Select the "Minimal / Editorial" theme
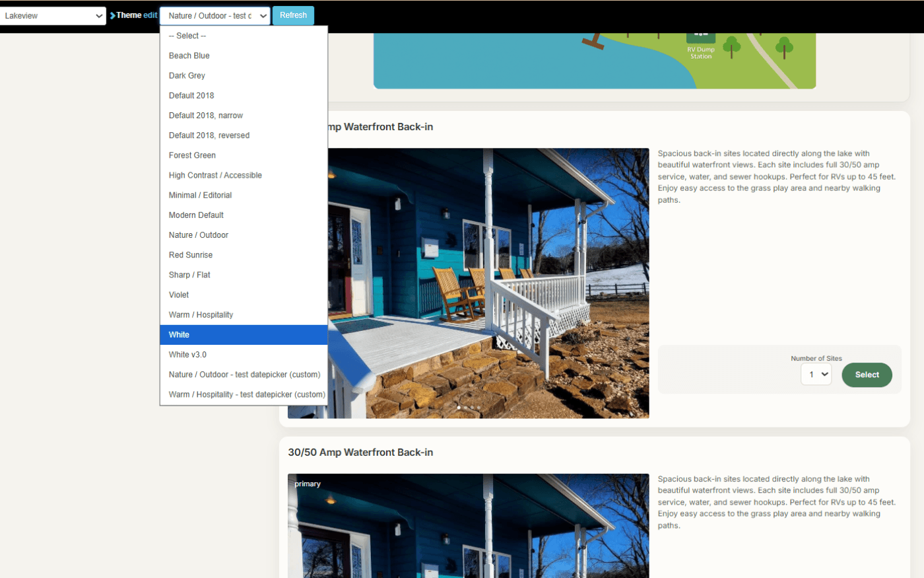The height and width of the screenshot is (578, 924). [200, 195]
